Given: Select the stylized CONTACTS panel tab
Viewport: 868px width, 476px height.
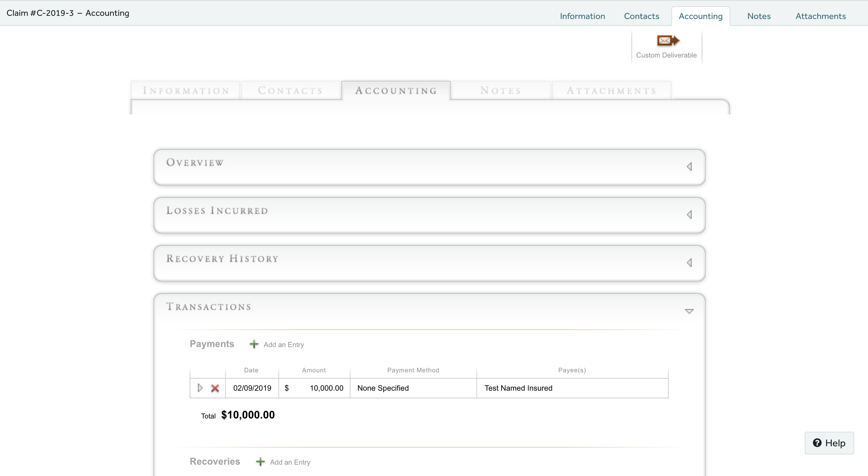Looking at the screenshot, I should click(x=290, y=91).
